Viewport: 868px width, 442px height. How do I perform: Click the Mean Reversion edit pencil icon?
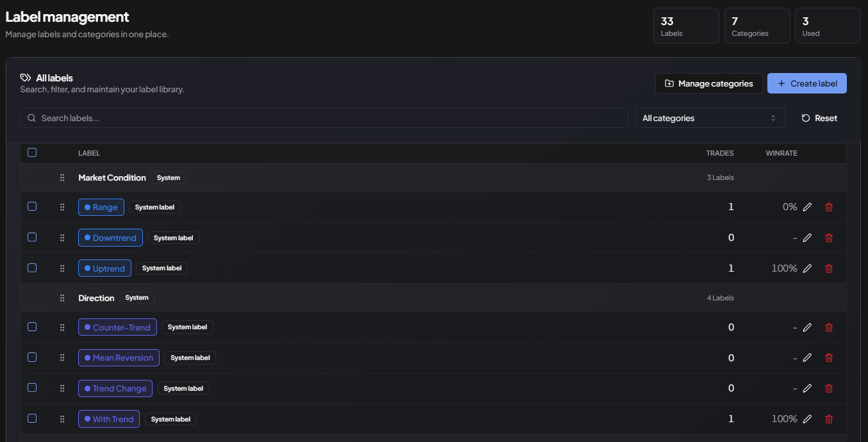pyautogui.click(x=807, y=357)
